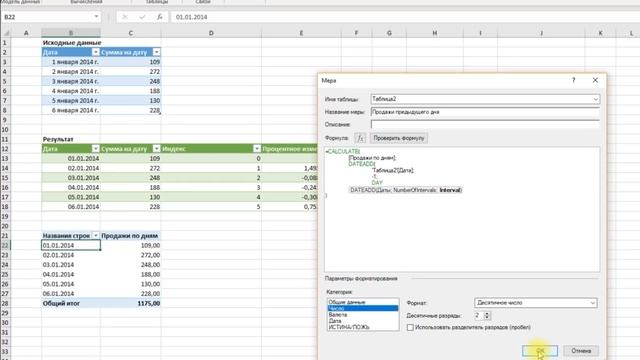Click cell Исходные данные
Image resolution: width=640 pixels, height=360 pixels.
(x=71, y=42)
